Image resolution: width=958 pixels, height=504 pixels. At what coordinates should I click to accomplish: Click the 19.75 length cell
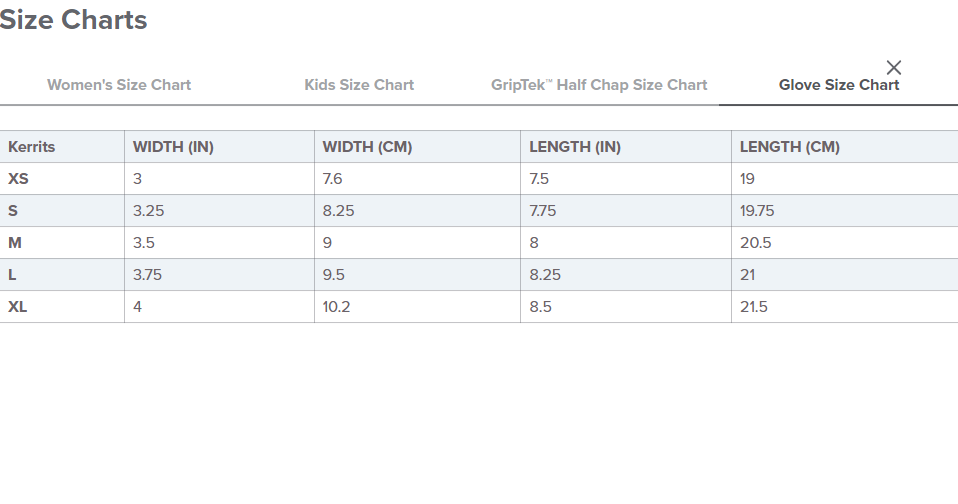pyautogui.click(x=757, y=211)
